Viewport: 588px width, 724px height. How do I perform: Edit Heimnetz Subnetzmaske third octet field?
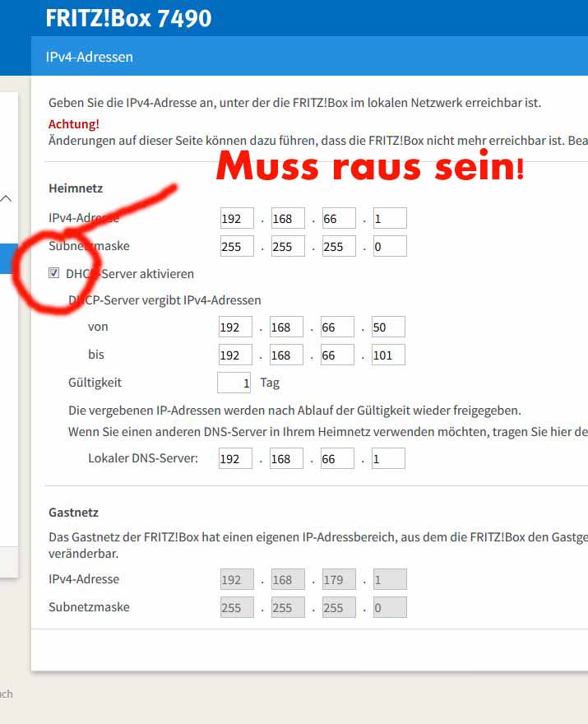339,247
